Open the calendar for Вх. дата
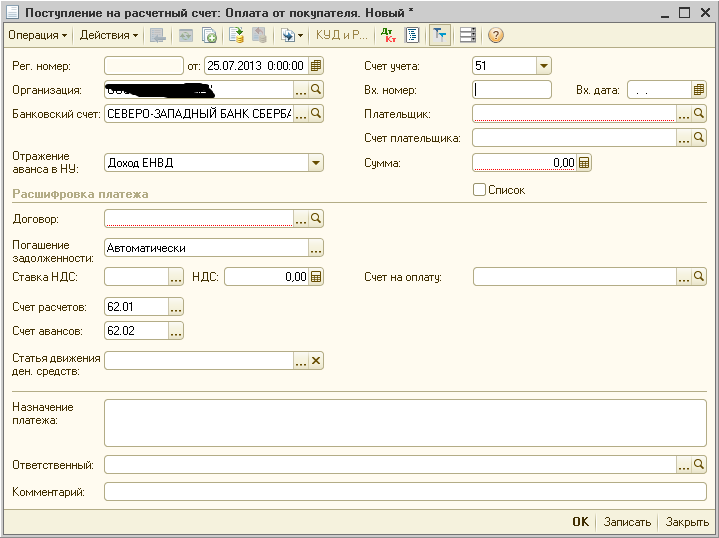 [699, 90]
